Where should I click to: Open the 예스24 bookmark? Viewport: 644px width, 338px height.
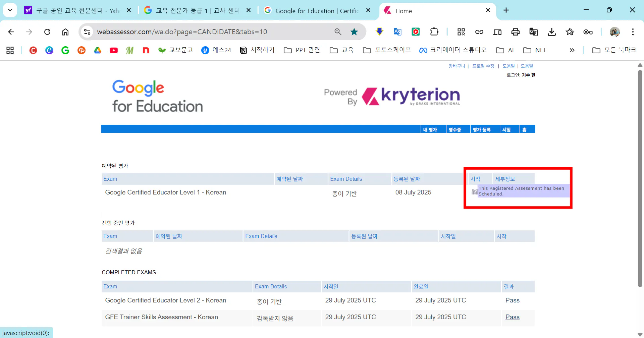coord(216,50)
